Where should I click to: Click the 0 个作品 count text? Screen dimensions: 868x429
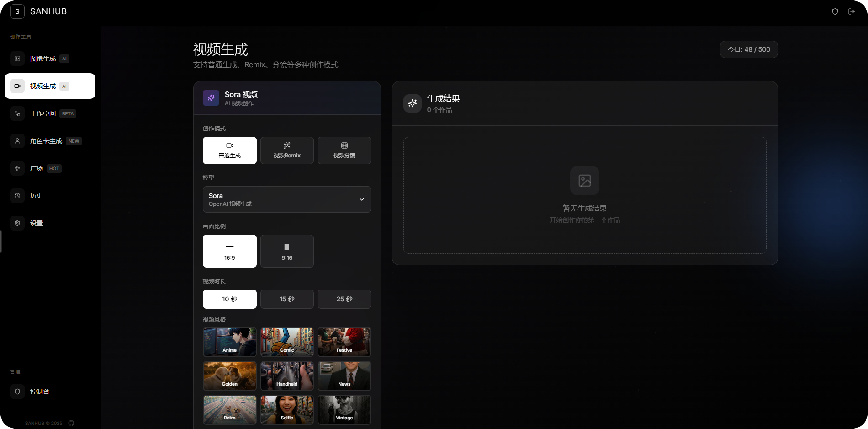(439, 110)
